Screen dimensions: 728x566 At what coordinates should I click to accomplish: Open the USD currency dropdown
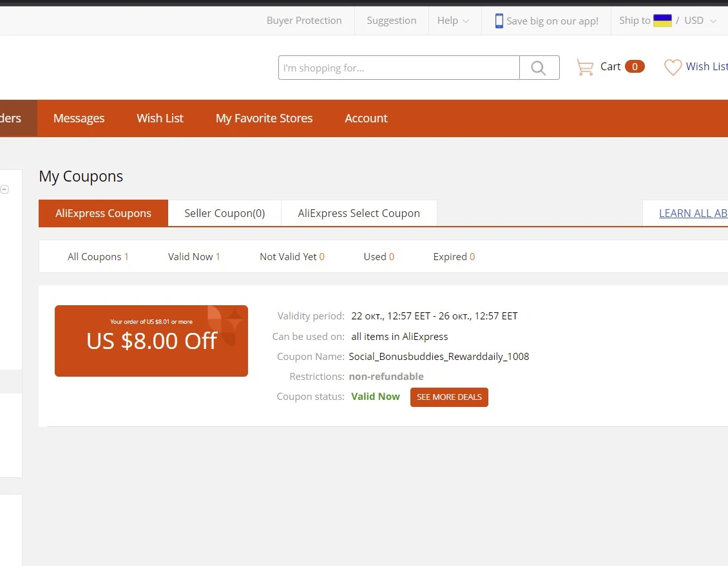point(700,21)
